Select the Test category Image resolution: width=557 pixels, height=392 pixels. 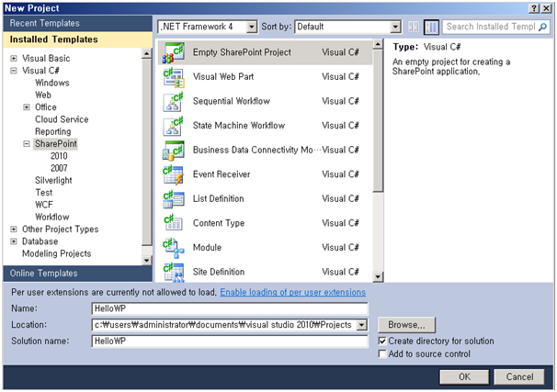(x=44, y=193)
